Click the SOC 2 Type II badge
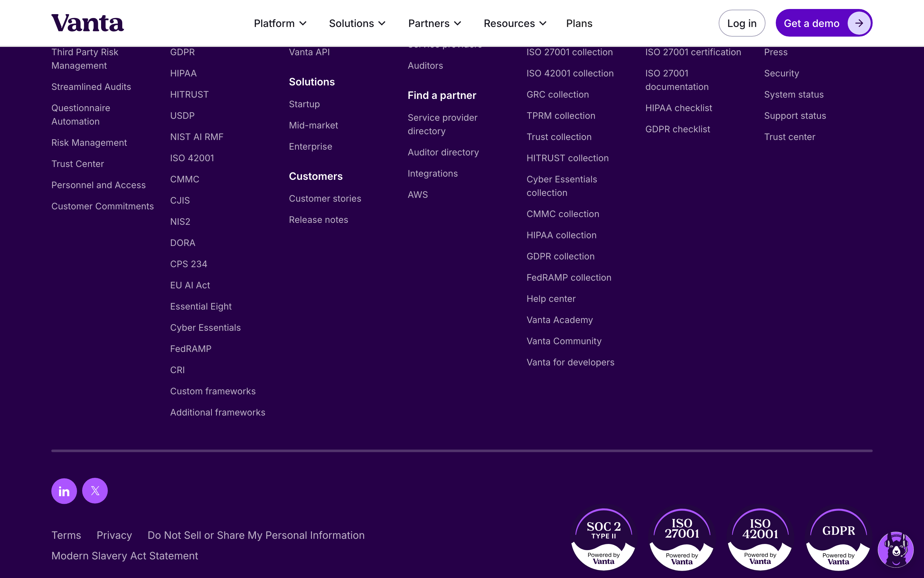The width and height of the screenshot is (924, 578). [604, 539]
